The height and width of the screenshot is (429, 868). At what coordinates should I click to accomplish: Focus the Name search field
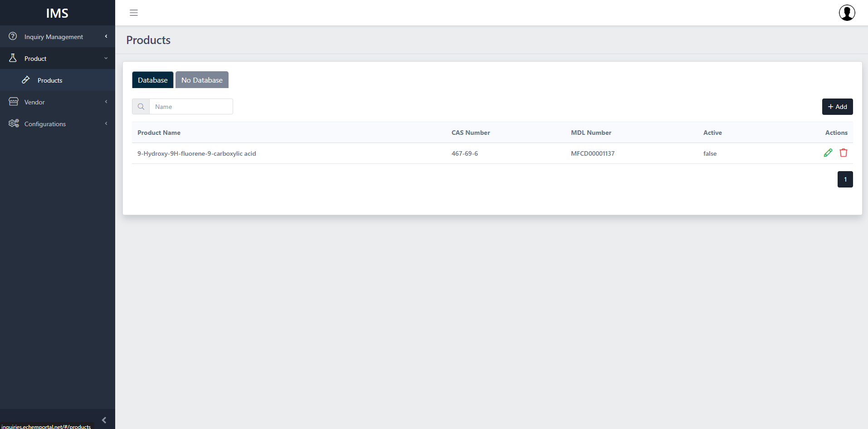click(x=191, y=107)
